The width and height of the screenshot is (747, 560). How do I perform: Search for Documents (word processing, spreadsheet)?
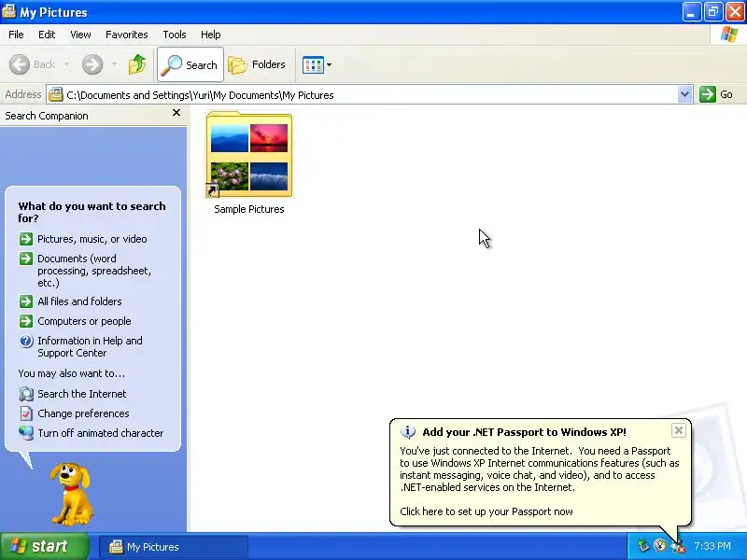(85, 271)
